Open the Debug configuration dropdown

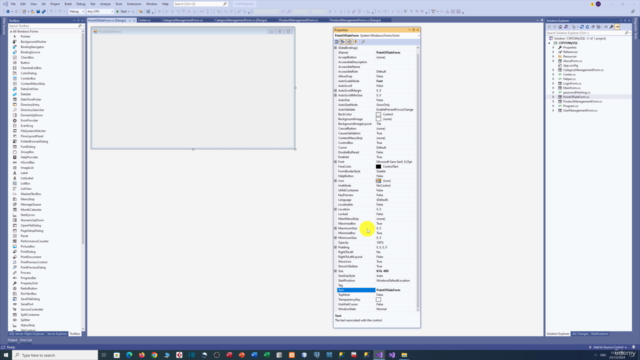(x=76, y=11)
